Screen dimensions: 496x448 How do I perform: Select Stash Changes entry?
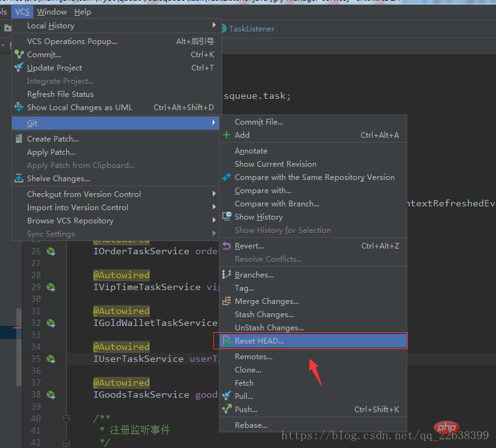point(313,314)
